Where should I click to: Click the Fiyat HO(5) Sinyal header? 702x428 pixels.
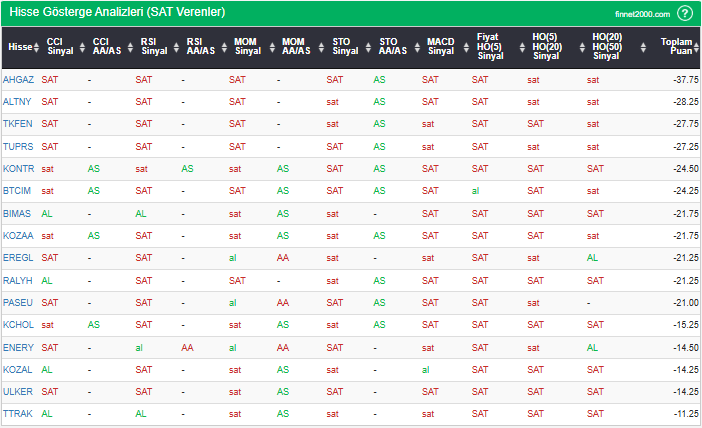(489, 47)
